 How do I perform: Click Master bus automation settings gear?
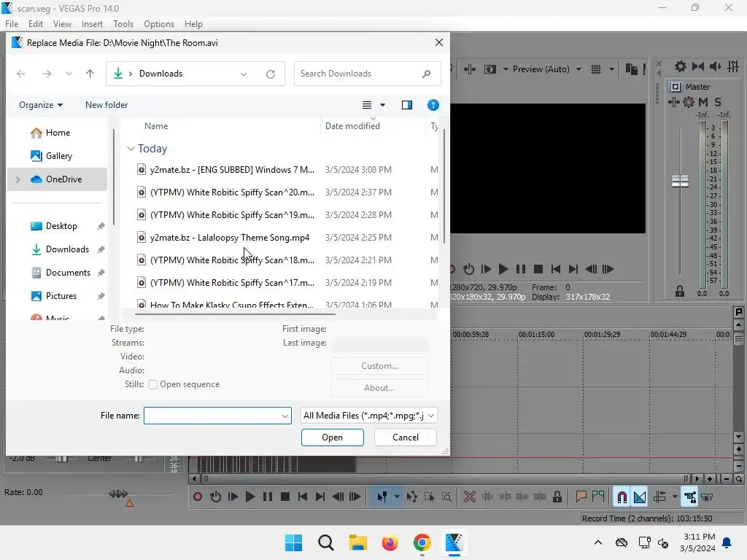[x=689, y=102]
